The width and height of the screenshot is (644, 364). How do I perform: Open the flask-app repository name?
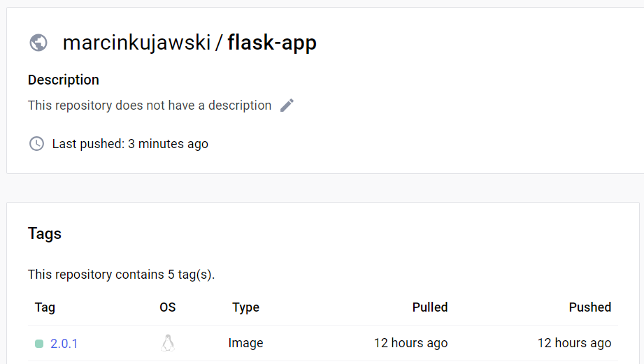click(272, 43)
